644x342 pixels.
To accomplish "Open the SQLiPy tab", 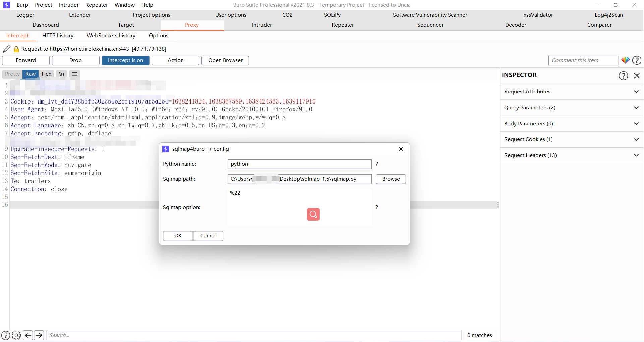I will tap(332, 15).
